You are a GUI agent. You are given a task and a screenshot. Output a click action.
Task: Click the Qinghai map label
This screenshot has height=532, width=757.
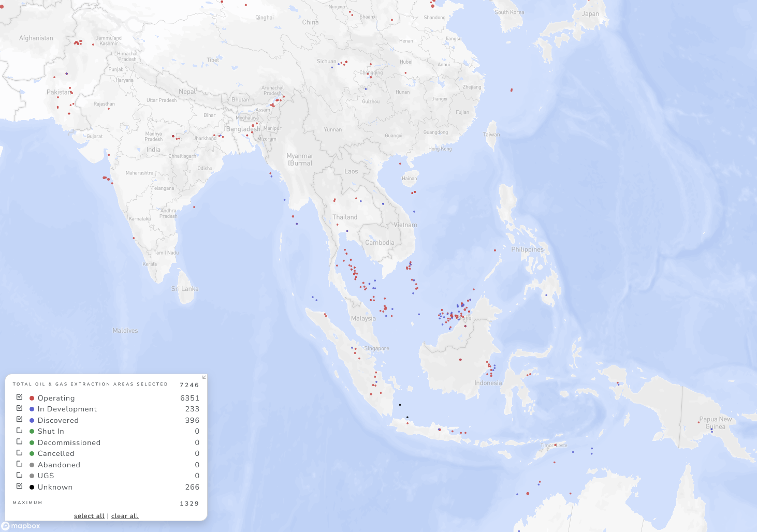265,18
